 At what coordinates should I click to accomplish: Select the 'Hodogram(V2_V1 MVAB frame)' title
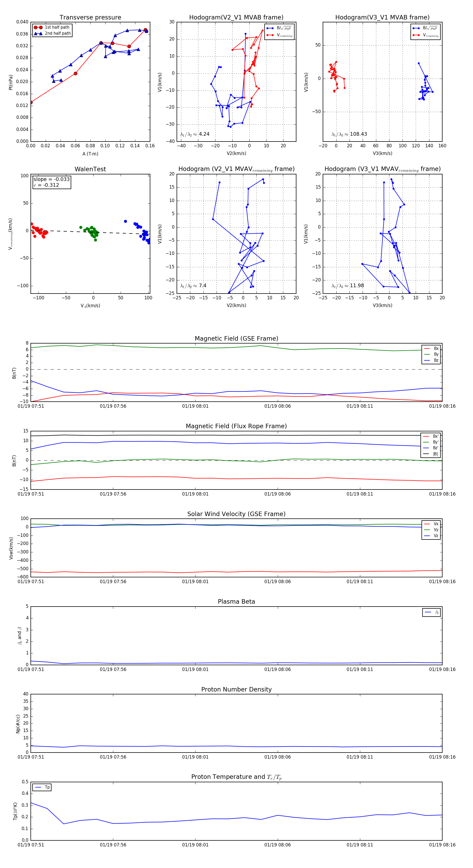pos(236,18)
